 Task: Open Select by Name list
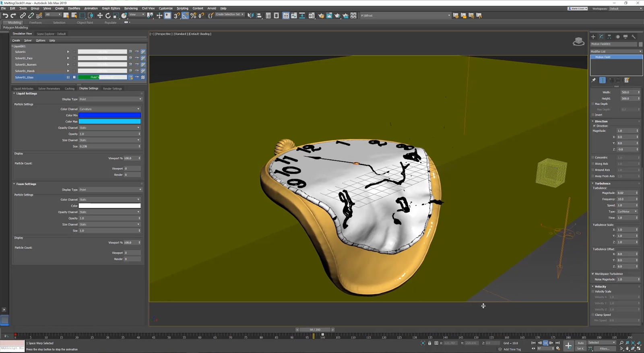pos(74,16)
